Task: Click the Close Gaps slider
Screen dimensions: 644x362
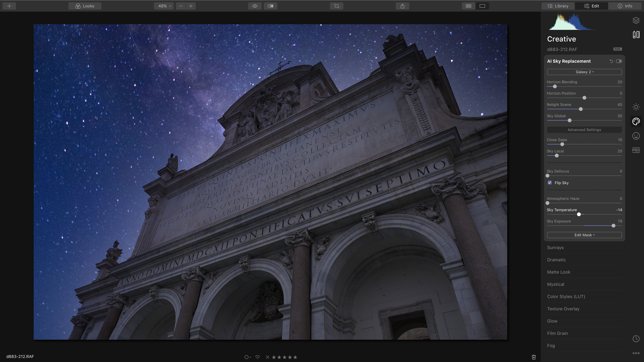Action: (584, 144)
